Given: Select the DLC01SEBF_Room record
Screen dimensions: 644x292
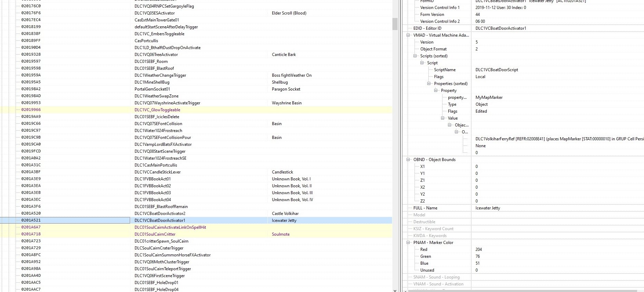Looking at the screenshot, I should point(196,62).
